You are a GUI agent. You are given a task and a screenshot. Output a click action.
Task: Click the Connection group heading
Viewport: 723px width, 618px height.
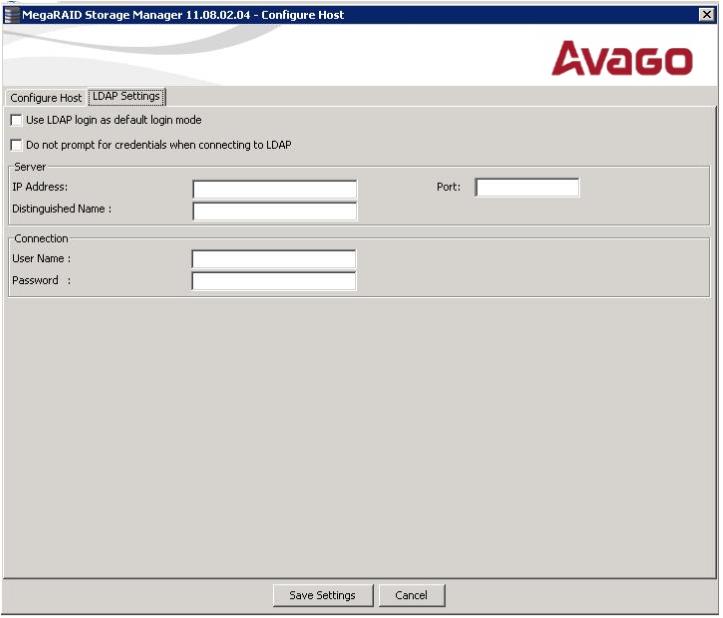41,238
